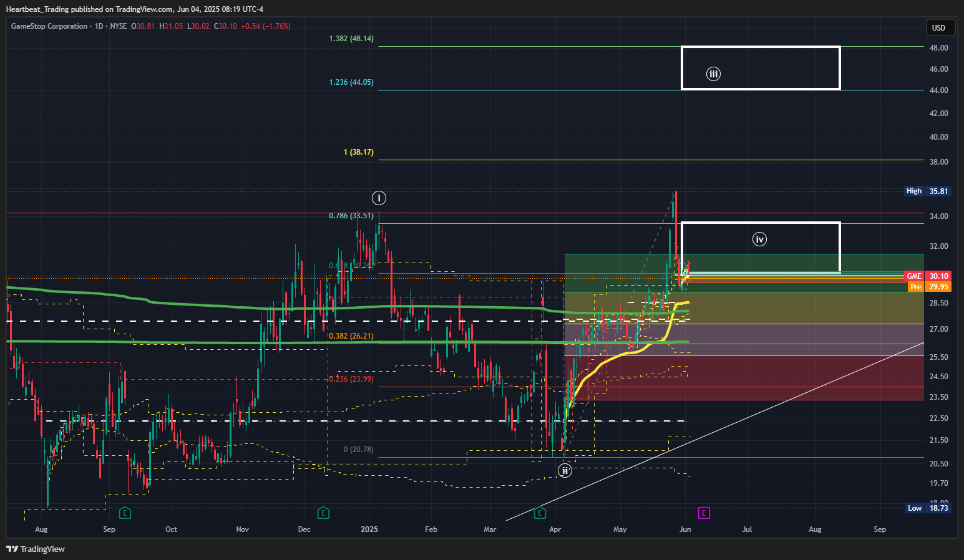The image size is (964, 560).
Task: Click the Nov label on time axis
Action: [243, 529]
